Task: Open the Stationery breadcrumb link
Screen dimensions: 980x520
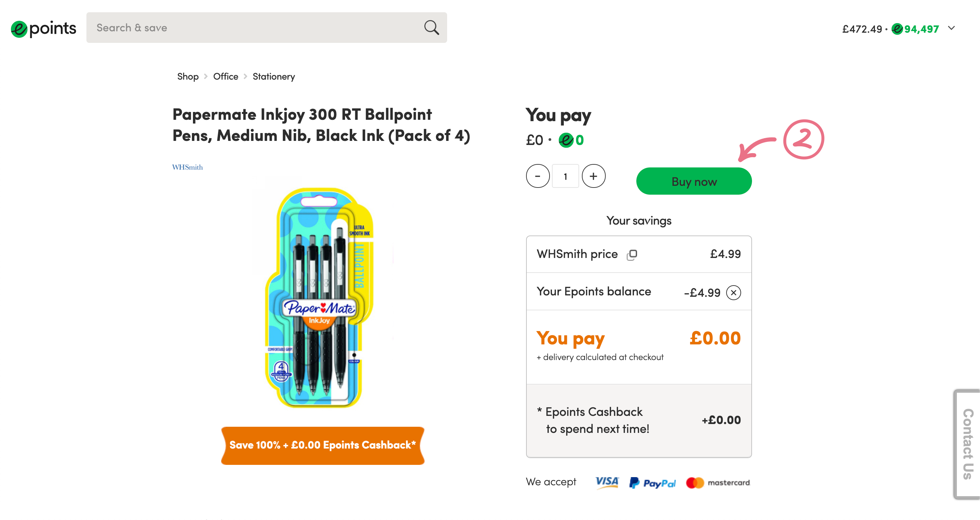Action: pyautogui.click(x=274, y=77)
